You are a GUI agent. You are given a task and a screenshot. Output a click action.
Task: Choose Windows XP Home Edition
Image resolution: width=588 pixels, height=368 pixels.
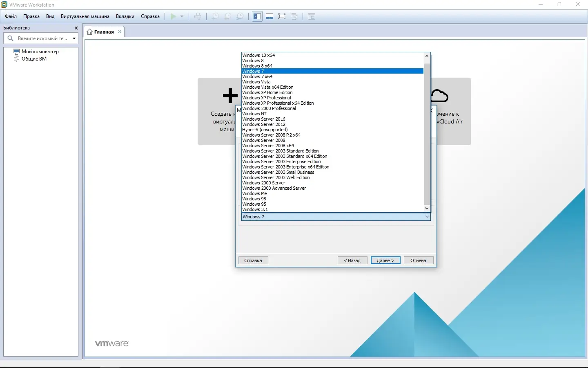(x=333, y=92)
